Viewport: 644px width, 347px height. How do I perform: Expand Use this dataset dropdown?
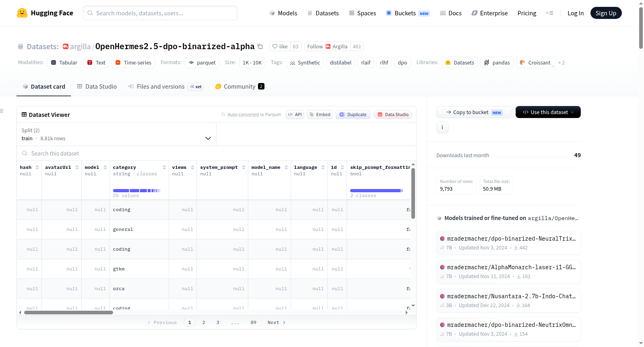pyautogui.click(x=548, y=112)
